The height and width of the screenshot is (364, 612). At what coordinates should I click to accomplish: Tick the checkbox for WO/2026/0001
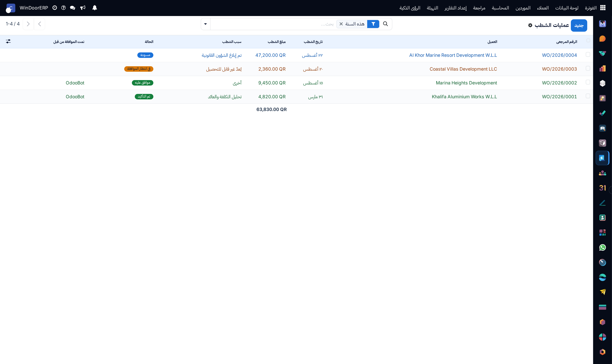(588, 96)
